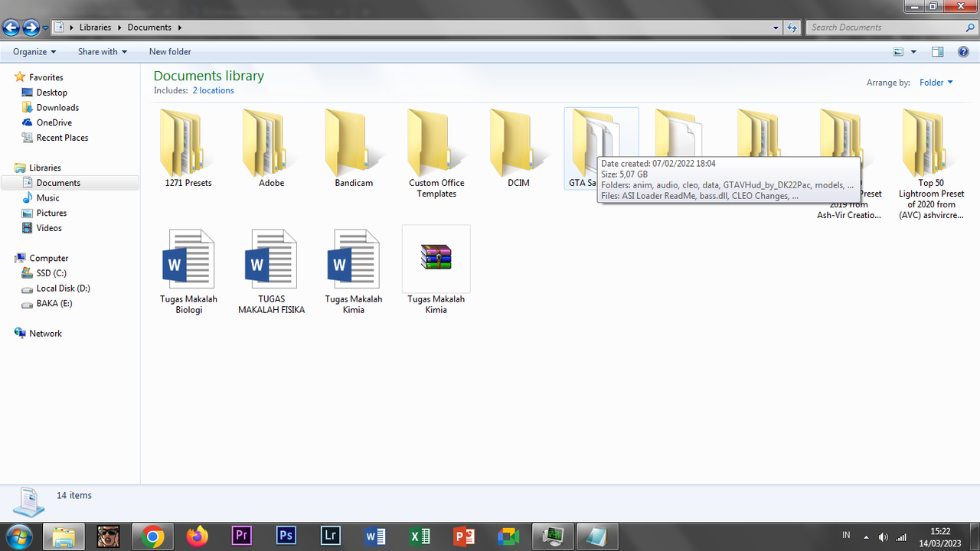
Task: Open the Arrange by Folder dropdown
Action: coord(936,83)
